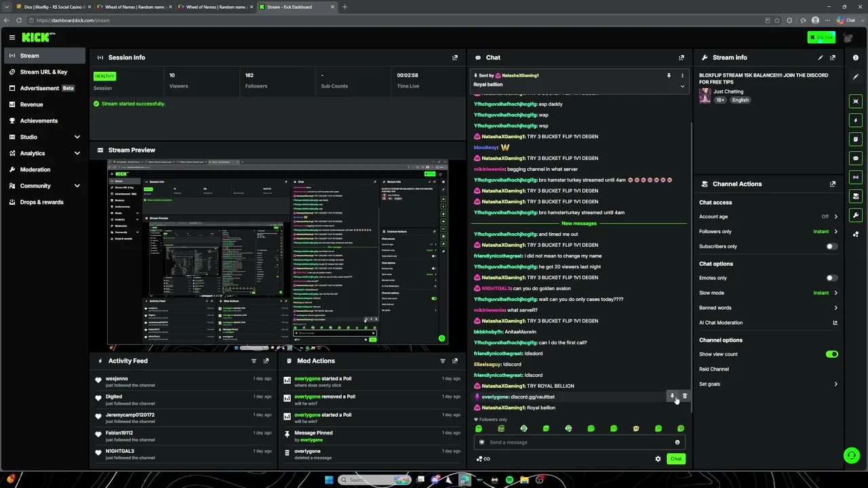868x488 pixels.
Task: Open the green support headset button
Action: (852, 455)
